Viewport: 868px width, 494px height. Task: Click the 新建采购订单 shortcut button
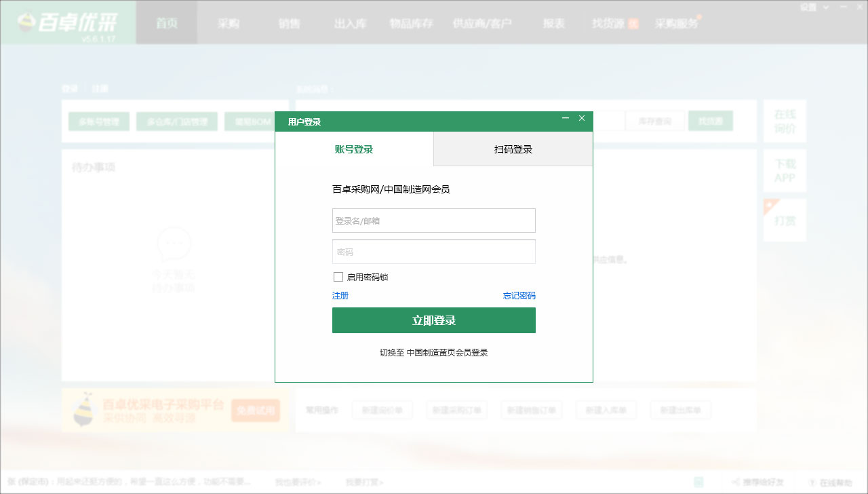pos(457,410)
